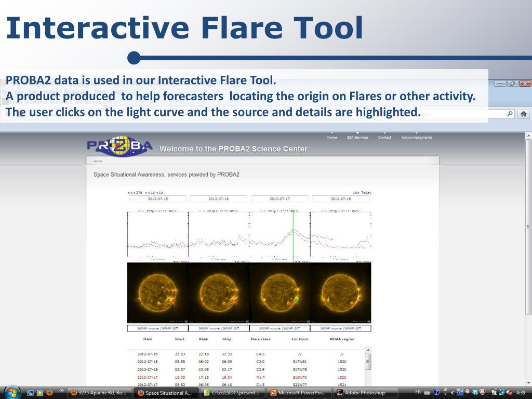Click the flare table scroll up arrow
The width and height of the screenshot is (532, 399).
pos(368,350)
